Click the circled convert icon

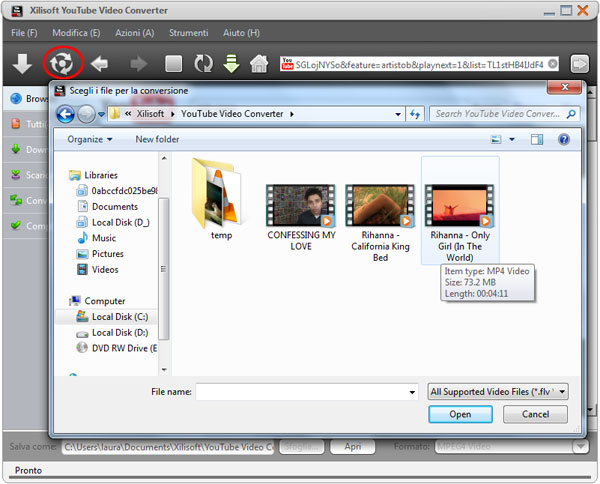tap(62, 63)
